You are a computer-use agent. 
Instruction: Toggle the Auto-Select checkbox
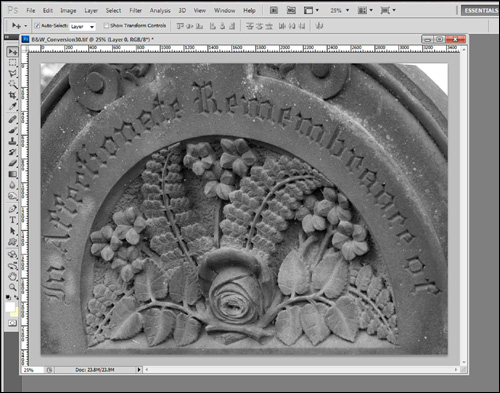click(37, 26)
